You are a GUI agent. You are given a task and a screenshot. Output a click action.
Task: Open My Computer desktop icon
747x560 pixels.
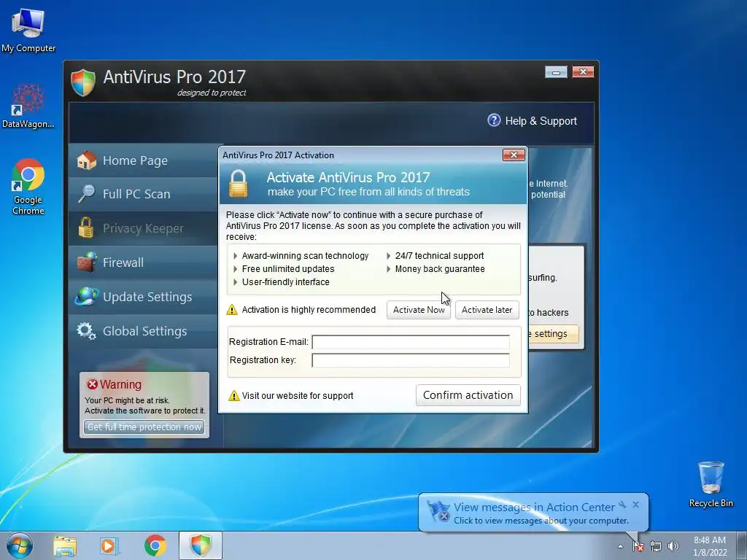28,30
